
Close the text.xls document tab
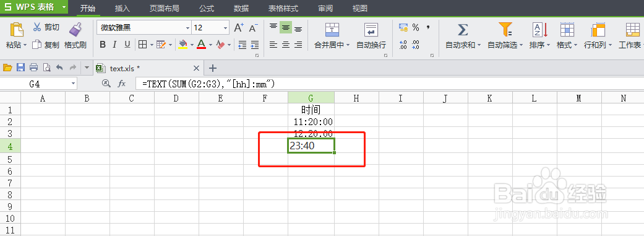(x=196, y=68)
